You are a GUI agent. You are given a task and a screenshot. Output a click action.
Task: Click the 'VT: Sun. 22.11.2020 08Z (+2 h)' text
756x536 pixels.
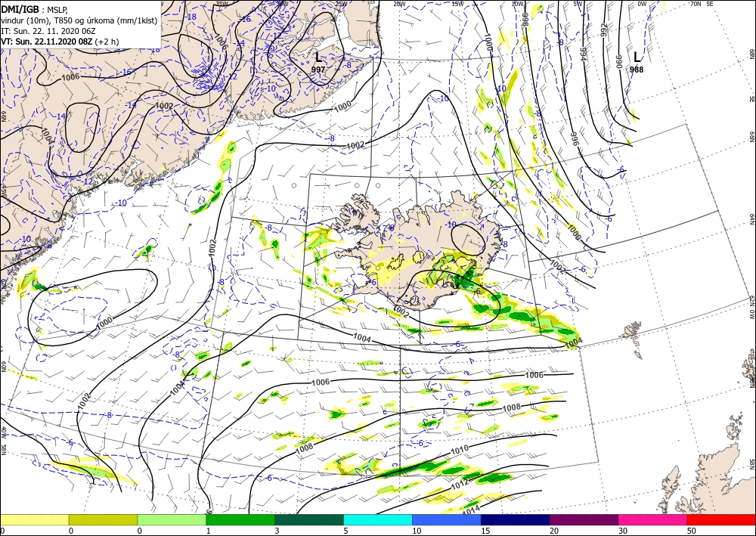[60, 42]
